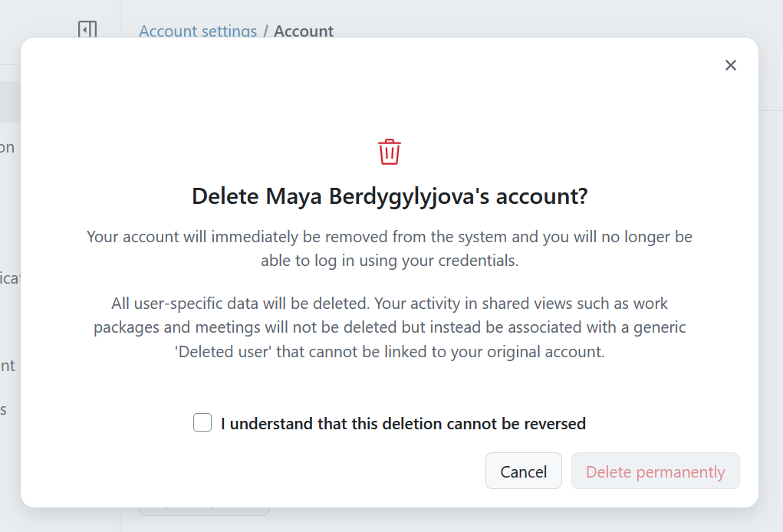783x532 pixels.
Task: Select the Account breadcrumb entry
Action: [304, 31]
